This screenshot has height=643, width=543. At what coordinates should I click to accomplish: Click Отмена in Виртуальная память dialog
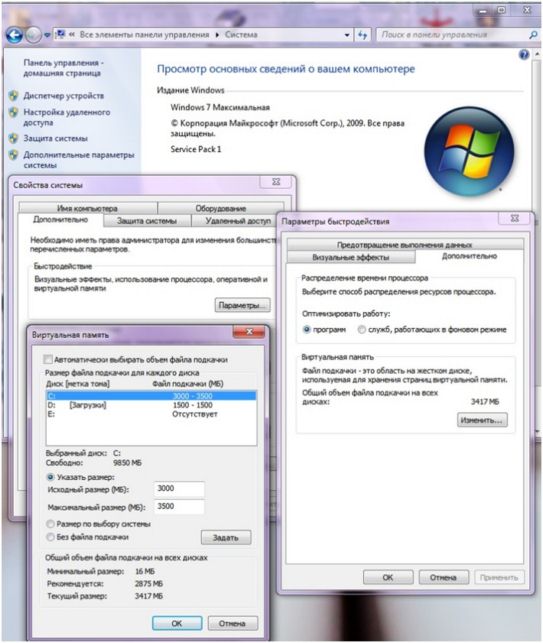coord(233,623)
